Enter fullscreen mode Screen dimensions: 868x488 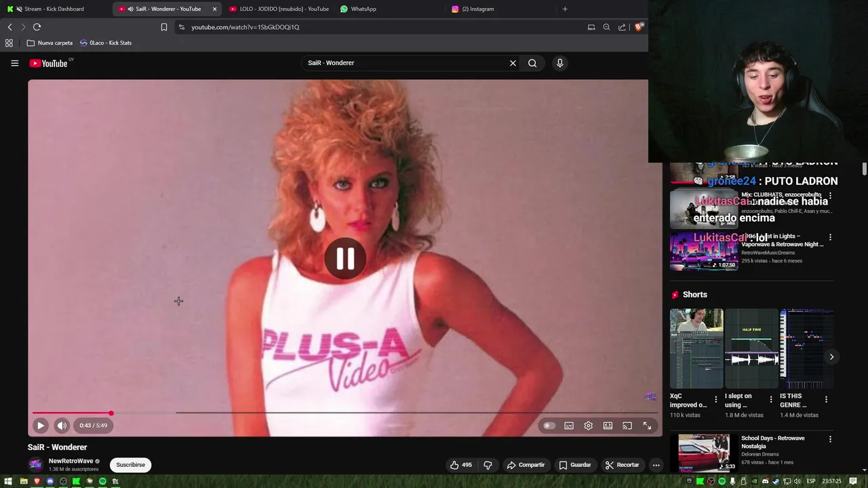pos(647,426)
